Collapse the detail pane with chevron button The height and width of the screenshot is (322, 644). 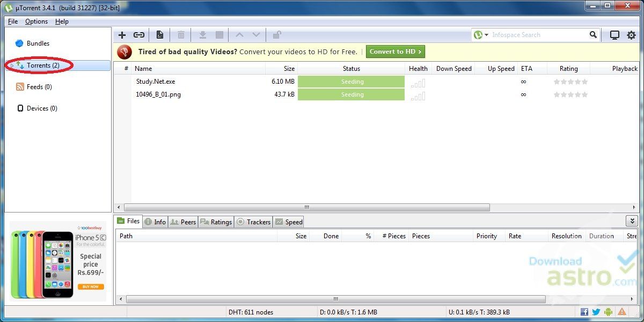632,221
